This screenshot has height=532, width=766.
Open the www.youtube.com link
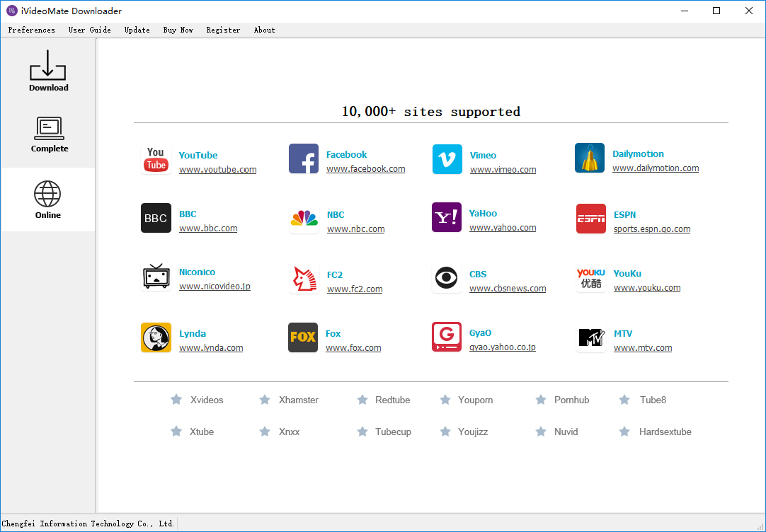coord(218,169)
